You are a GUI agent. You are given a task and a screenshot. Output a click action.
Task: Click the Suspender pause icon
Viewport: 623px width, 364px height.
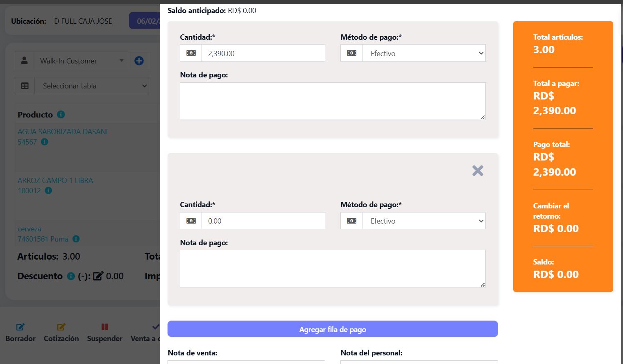tap(105, 327)
